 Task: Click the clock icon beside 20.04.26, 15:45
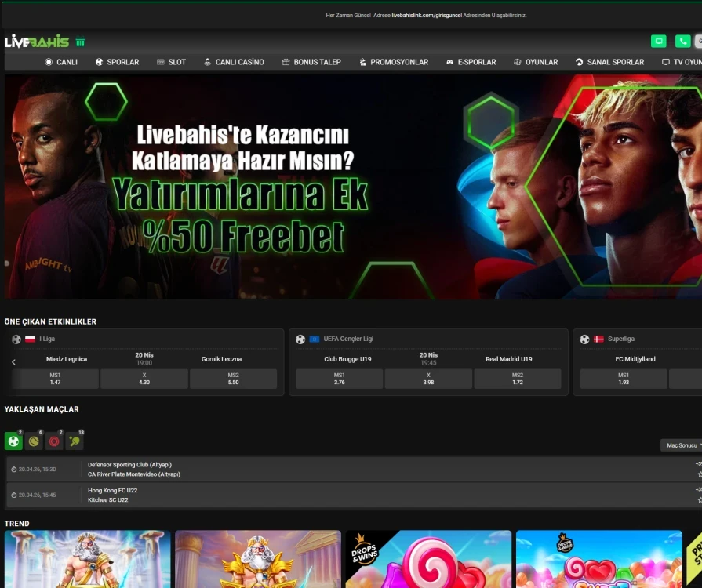pyautogui.click(x=14, y=495)
